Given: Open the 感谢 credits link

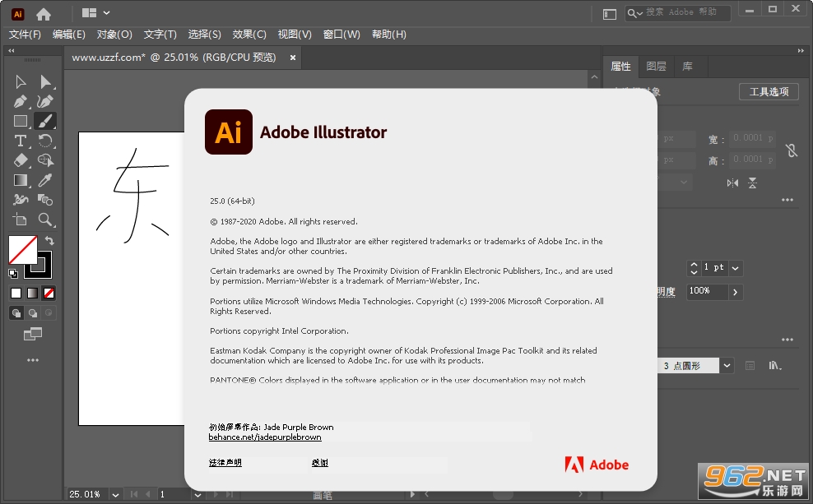Looking at the screenshot, I should click(x=320, y=463).
